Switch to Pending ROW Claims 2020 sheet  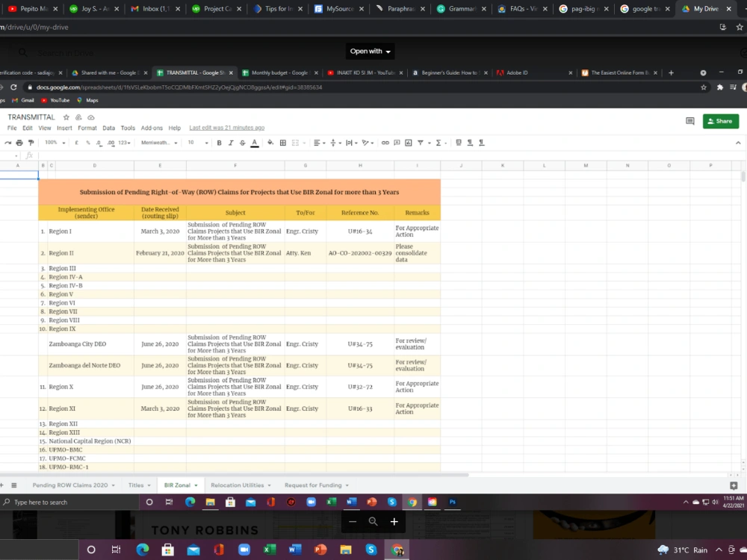(x=70, y=485)
